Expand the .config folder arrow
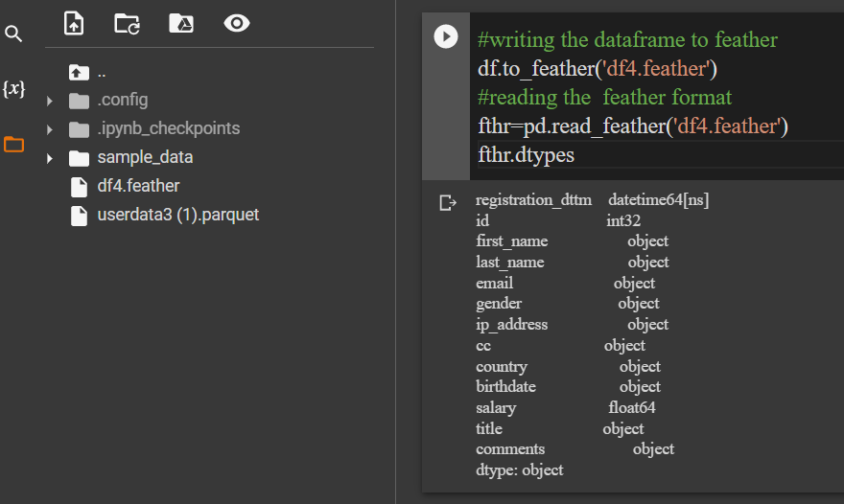The width and height of the screenshot is (844, 504). click(x=50, y=101)
